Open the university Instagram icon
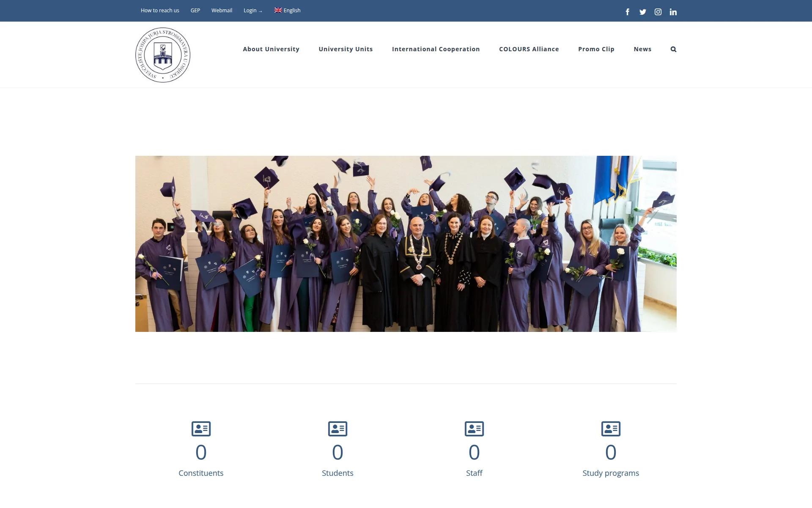The height and width of the screenshot is (508, 812). click(658, 12)
